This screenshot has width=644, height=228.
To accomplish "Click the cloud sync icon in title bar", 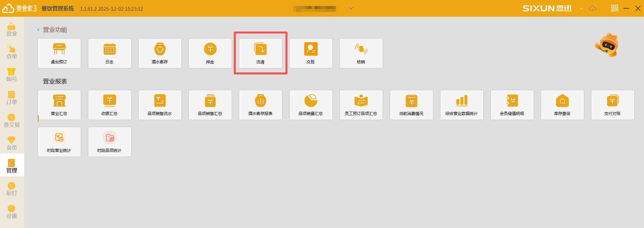I will 592,9.
